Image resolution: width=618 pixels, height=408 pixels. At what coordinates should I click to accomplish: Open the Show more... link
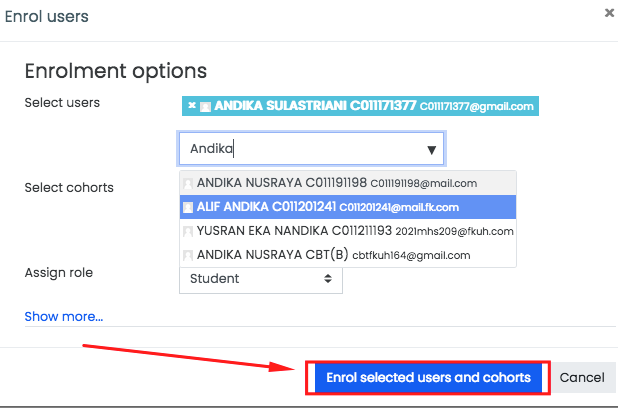(63, 317)
